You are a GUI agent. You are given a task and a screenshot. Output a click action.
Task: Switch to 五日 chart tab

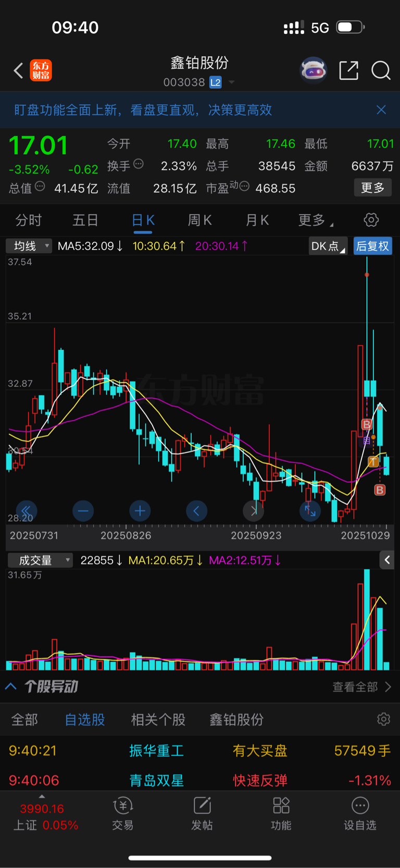click(85, 221)
